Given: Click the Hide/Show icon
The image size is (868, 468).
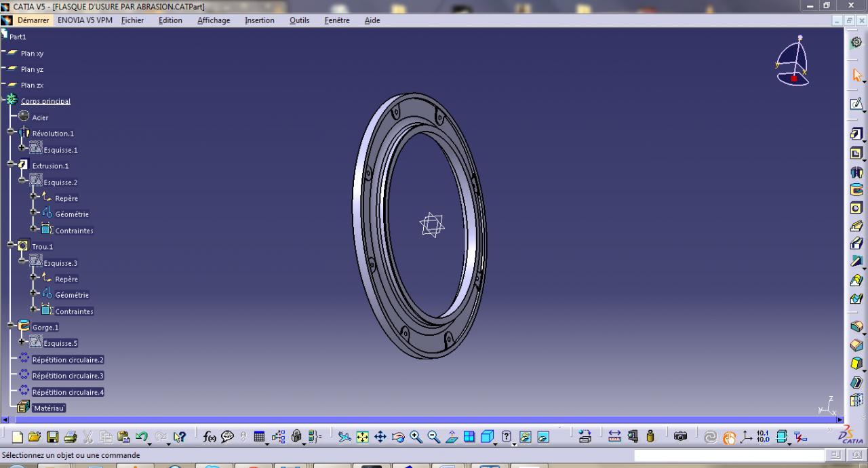Looking at the screenshot, I should pyautogui.click(x=525, y=437).
